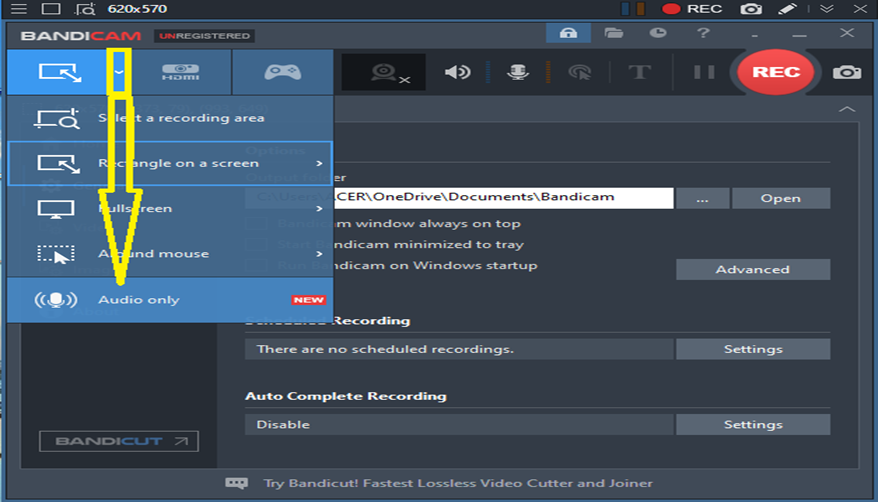
Task: Open the scheduler clock icon
Action: point(658,33)
